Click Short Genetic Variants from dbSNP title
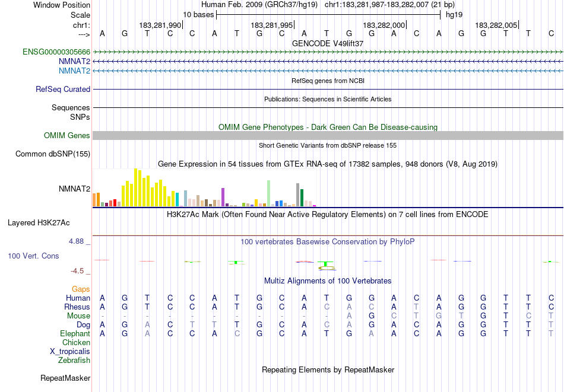The width and height of the screenshot is (564, 392). (328, 145)
